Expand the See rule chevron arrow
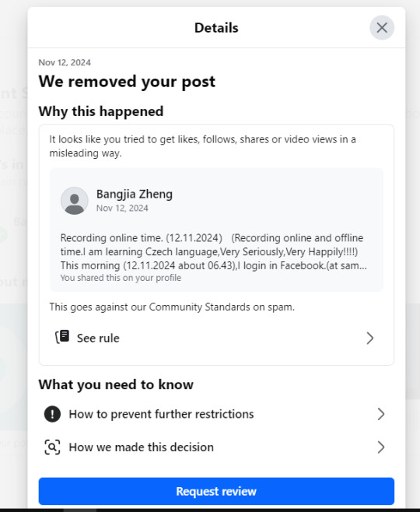Image resolution: width=420 pixels, height=512 pixels. (x=369, y=338)
